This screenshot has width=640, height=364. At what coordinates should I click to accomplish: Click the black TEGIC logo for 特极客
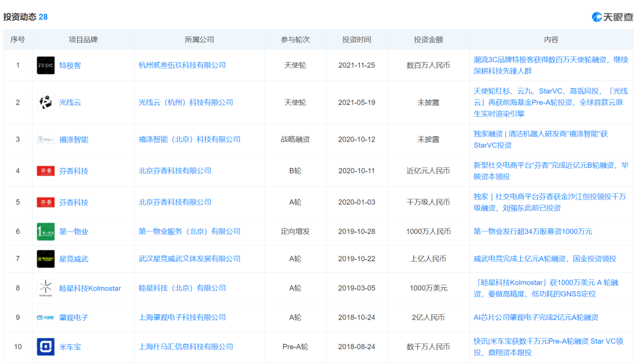coord(46,65)
